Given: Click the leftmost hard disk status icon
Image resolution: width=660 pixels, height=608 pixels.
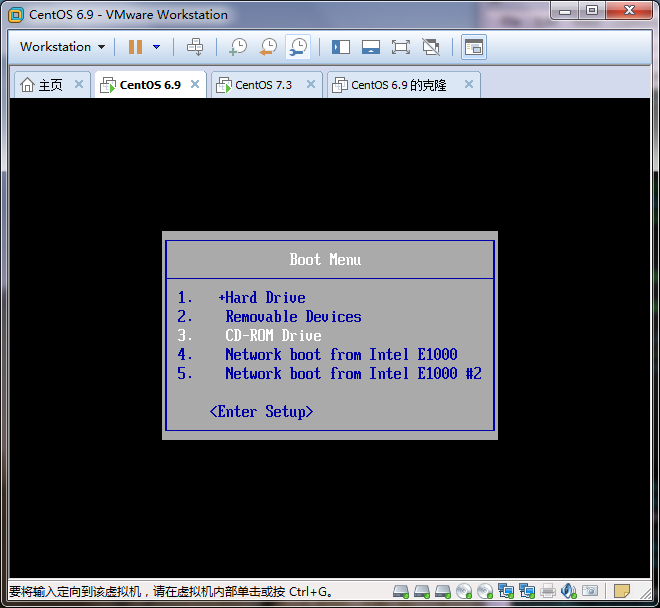Looking at the screenshot, I should point(401,592).
